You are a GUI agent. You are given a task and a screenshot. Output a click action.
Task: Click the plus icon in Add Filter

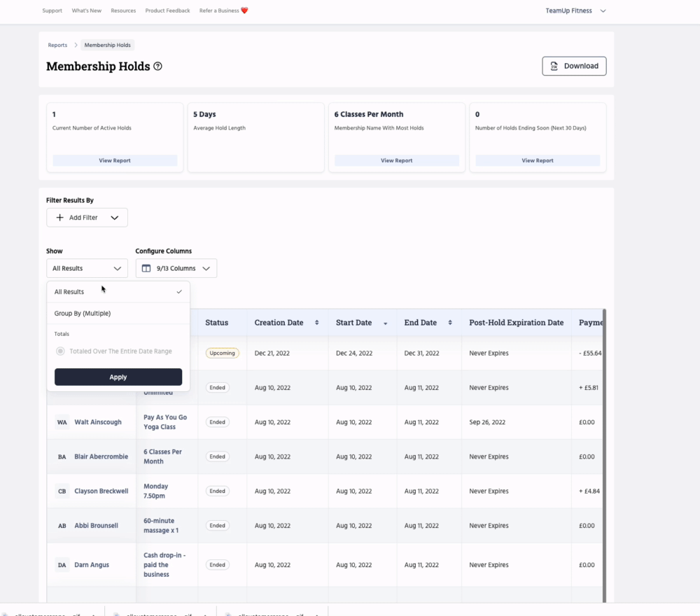(x=60, y=217)
